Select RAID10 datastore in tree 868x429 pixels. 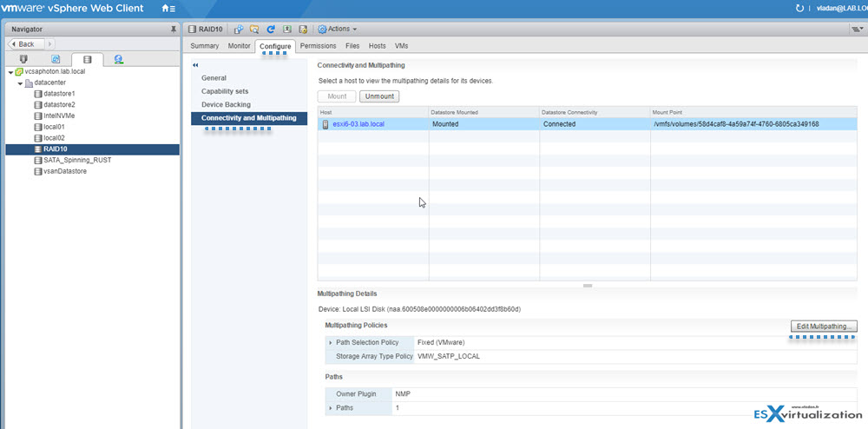[x=93, y=148]
